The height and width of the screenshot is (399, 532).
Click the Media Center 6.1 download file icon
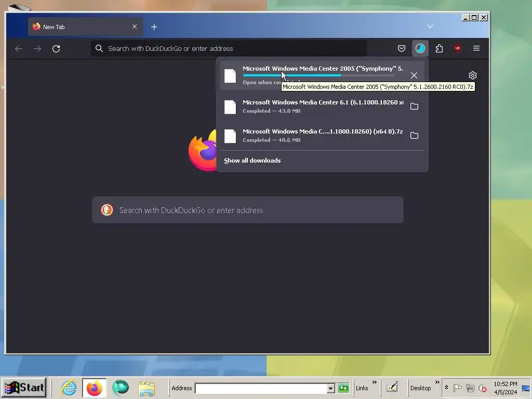tap(230, 107)
